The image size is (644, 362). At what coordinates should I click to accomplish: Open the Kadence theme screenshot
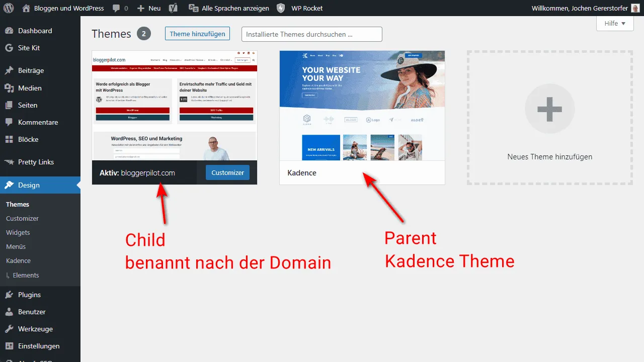click(362, 106)
